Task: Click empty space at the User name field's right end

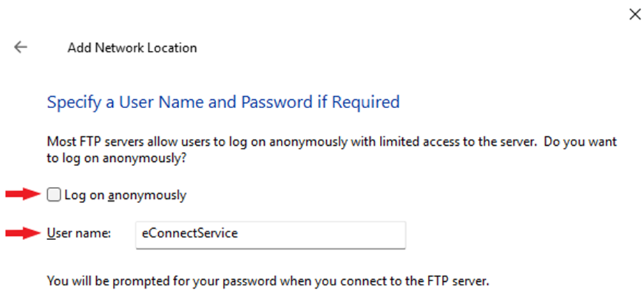Action: [x=383, y=234]
